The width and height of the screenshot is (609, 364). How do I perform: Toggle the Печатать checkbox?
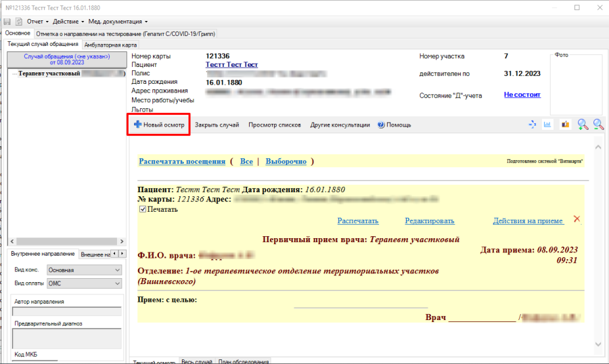pyautogui.click(x=142, y=210)
